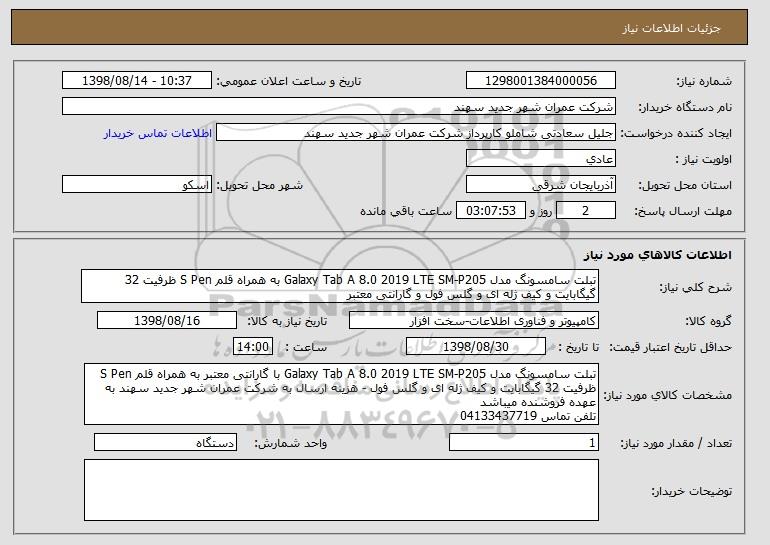Click the label استان محل تحویل
Screen dimensions: 770x545
(685, 185)
